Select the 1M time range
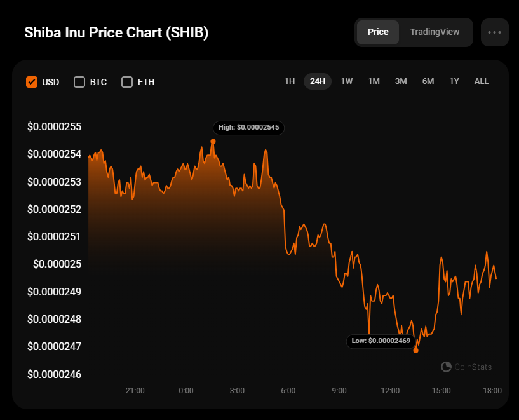 click(x=374, y=81)
